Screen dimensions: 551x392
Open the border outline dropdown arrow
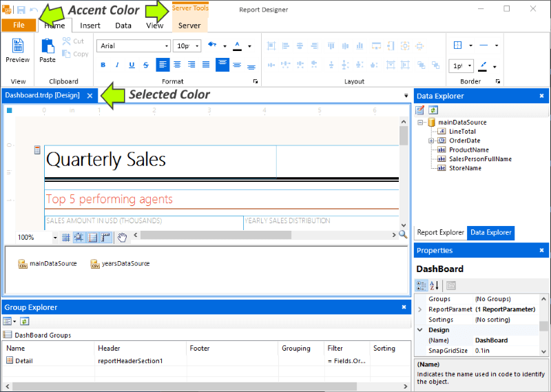point(471,45)
